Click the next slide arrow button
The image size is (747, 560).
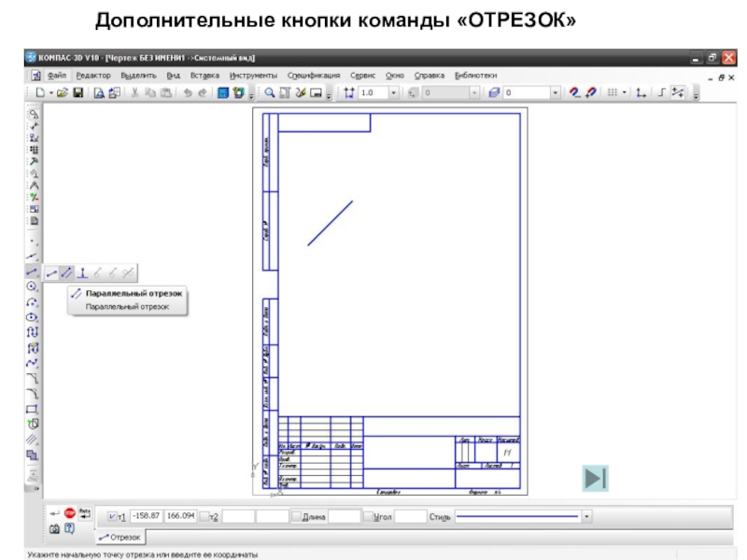tap(595, 479)
